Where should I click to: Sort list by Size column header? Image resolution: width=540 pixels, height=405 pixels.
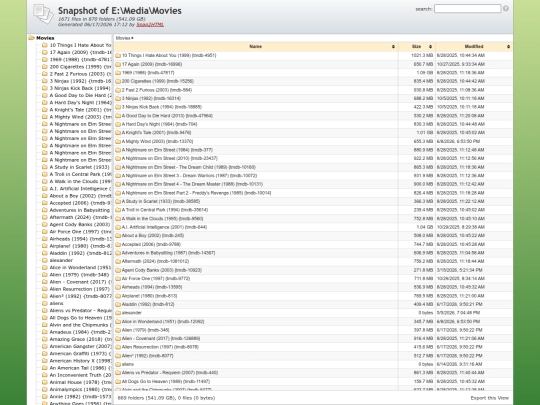(x=416, y=46)
